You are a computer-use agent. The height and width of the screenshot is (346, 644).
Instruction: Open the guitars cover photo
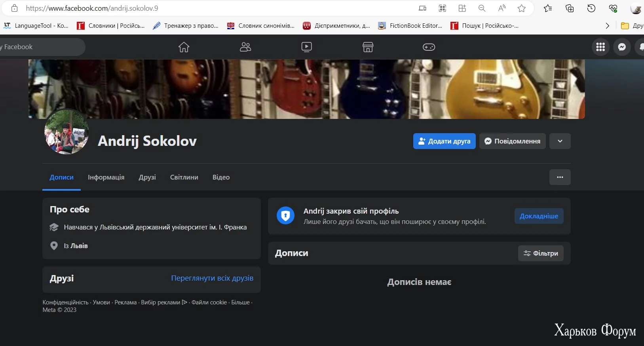pos(306,89)
